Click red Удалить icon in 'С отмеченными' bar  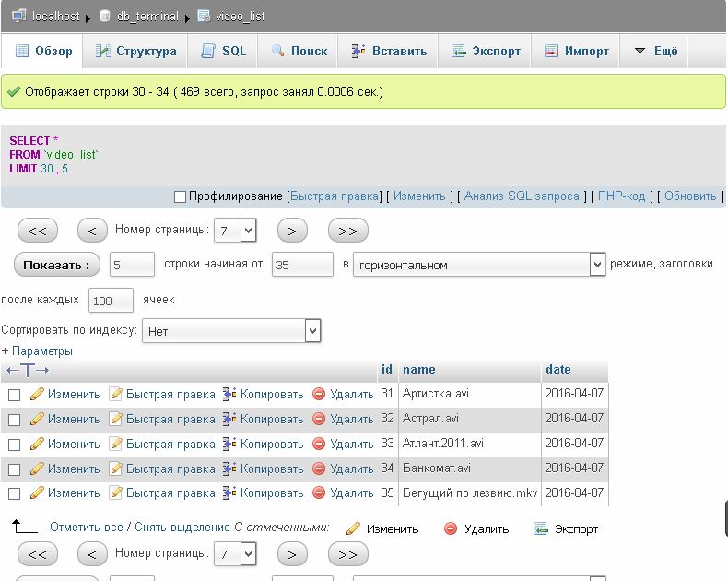451,528
